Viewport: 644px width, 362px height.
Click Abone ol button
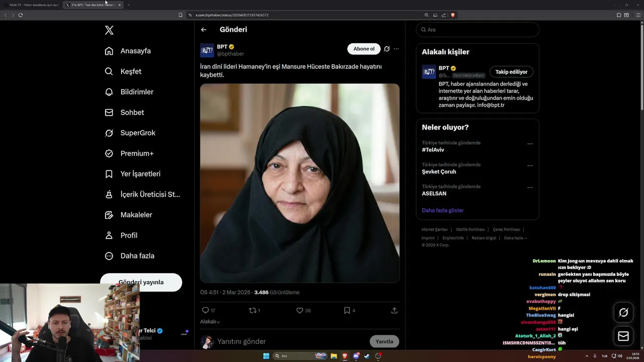(x=364, y=49)
